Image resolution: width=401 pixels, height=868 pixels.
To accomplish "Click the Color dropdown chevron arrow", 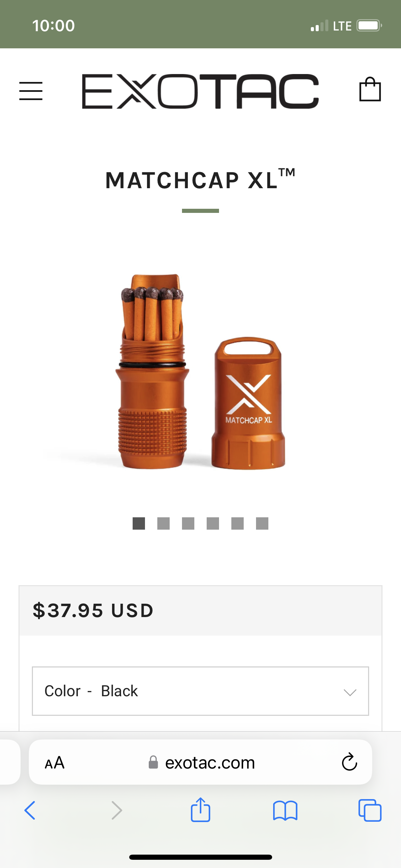I will click(350, 692).
